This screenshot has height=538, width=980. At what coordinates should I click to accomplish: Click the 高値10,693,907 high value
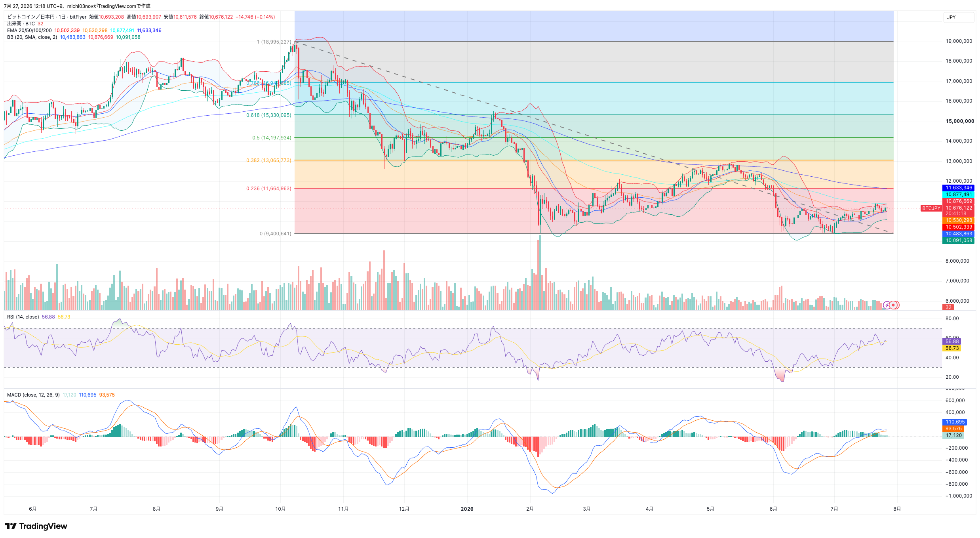144,17
